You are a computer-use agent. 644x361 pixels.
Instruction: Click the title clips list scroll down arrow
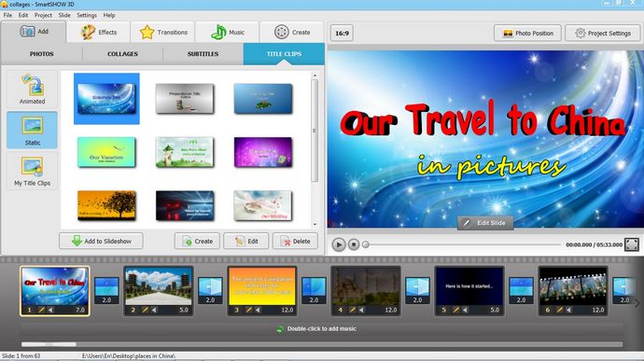point(315,224)
